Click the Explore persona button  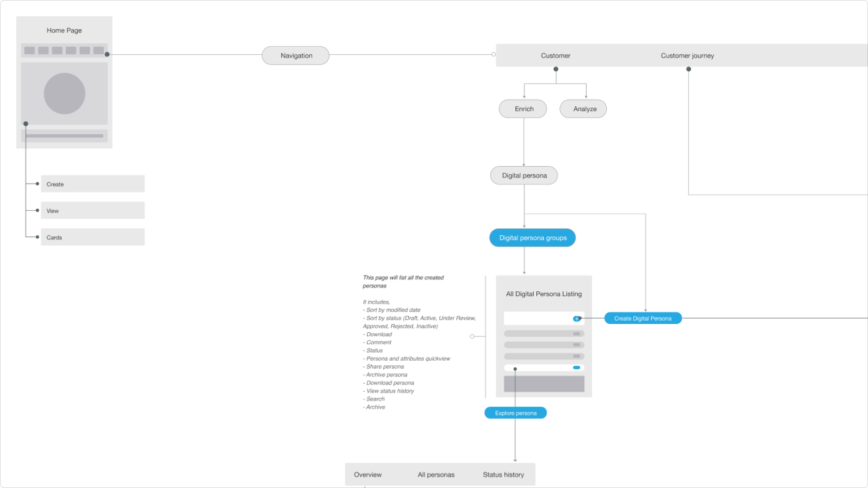(515, 413)
